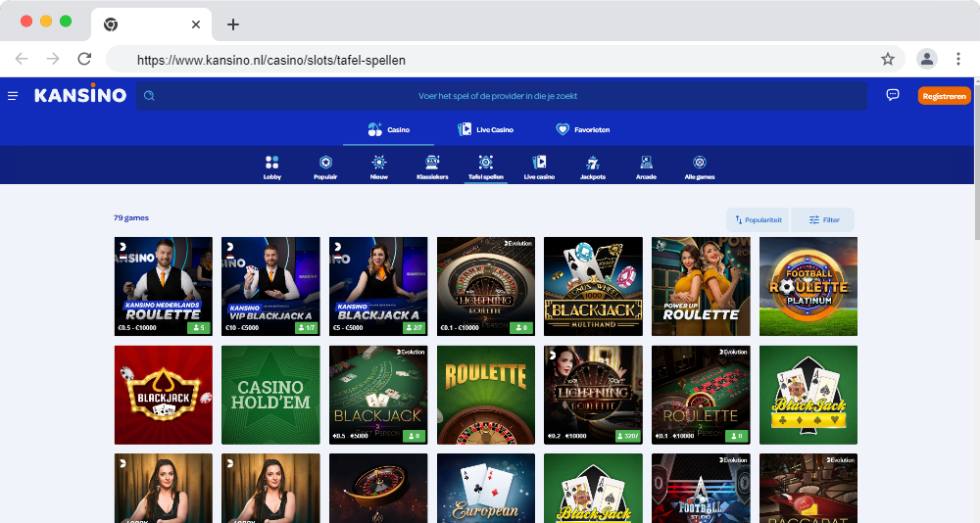Open the Filter options

click(823, 220)
